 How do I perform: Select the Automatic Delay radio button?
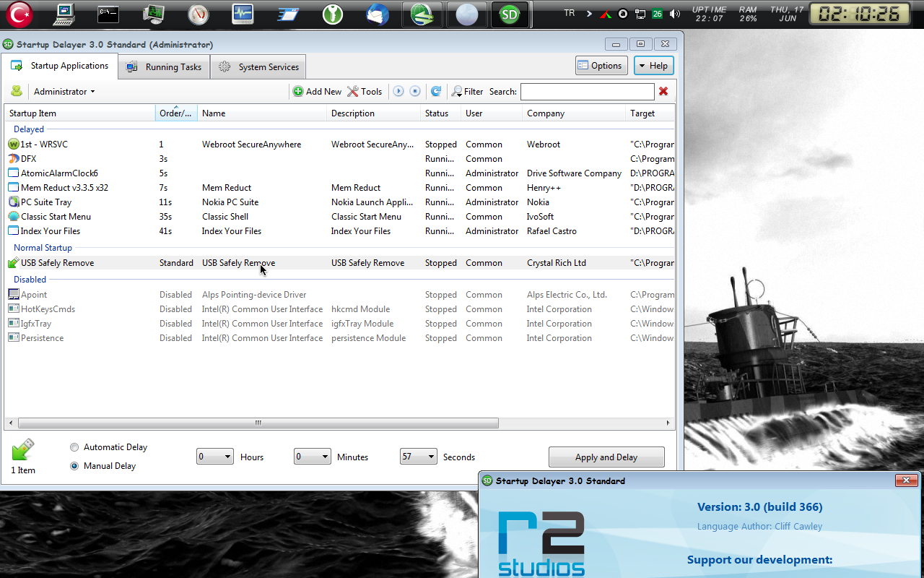pos(74,447)
